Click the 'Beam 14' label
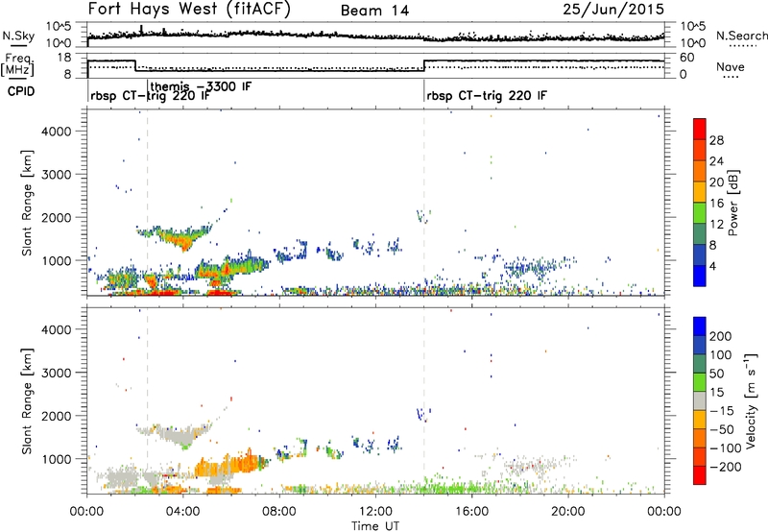 [x=374, y=11]
